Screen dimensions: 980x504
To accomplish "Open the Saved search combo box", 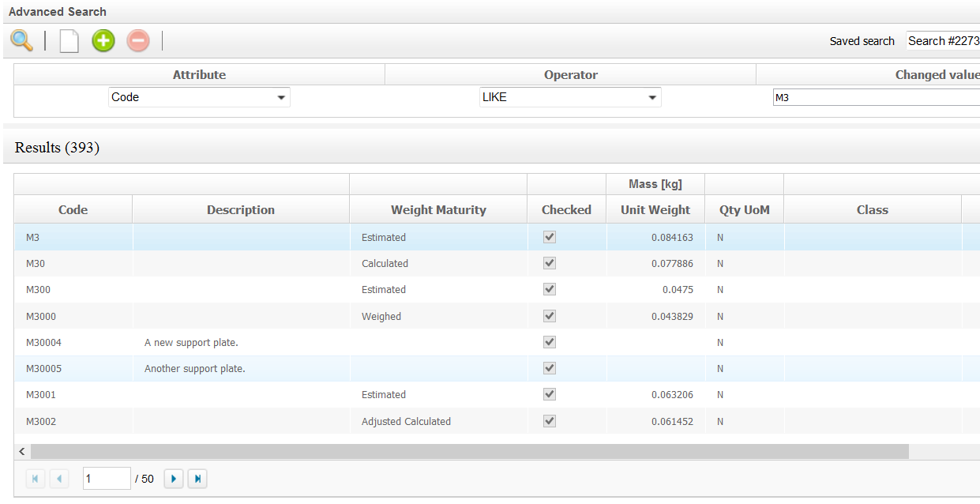I will (943, 41).
